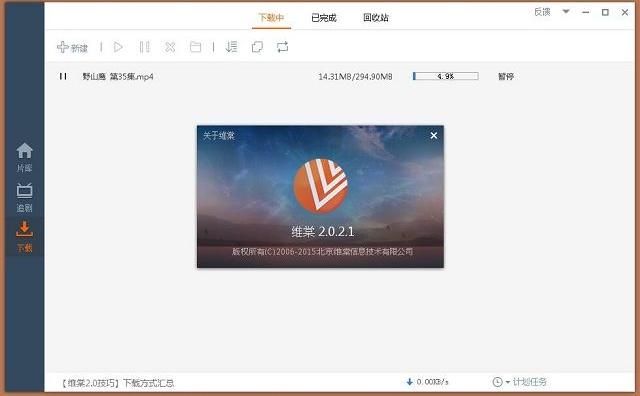Viewport: 640px width, 396px height.
Task: Create a new download task with 新建
Action: point(72,47)
